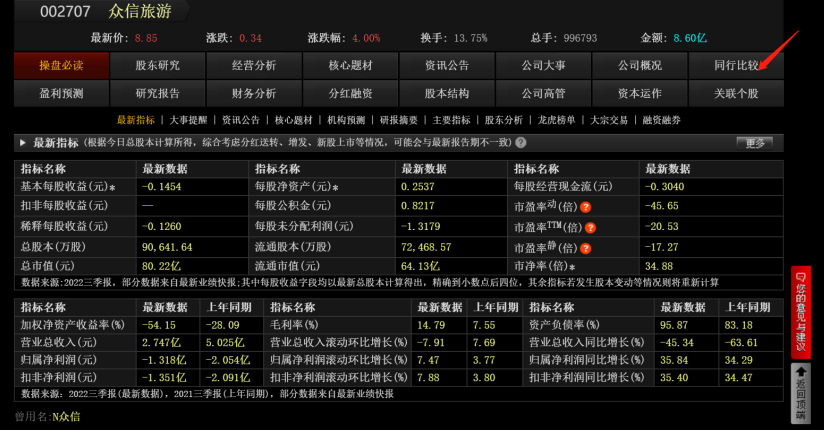Click the 众信旅游 stock name header
Screen dimensions: 824x430
[140, 11]
